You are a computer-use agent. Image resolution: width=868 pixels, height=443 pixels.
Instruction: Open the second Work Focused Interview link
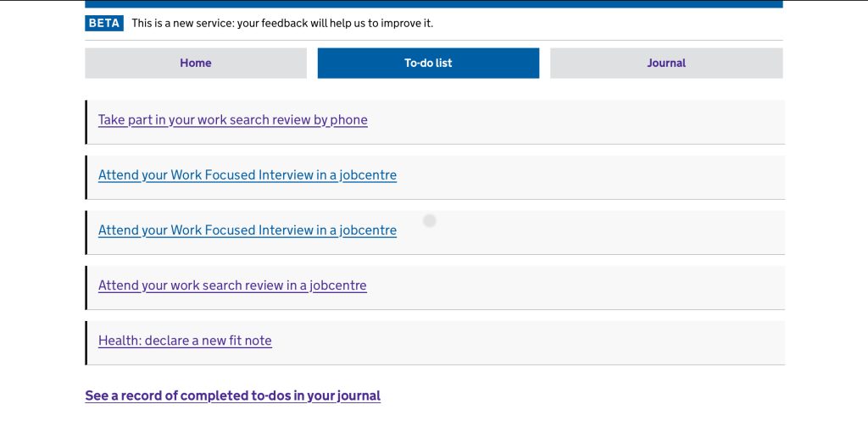tap(248, 230)
